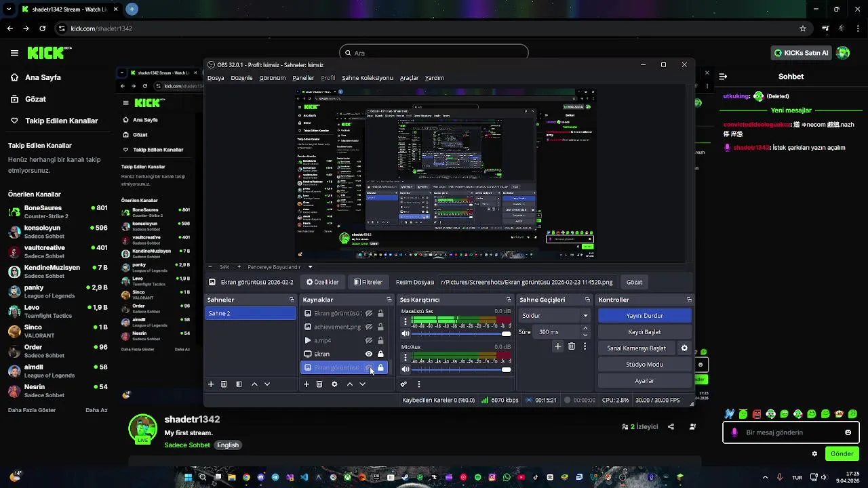The width and height of the screenshot is (868, 488).
Task: Remove selected scene with Sahneler trash icon
Action: [x=224, y=384]
